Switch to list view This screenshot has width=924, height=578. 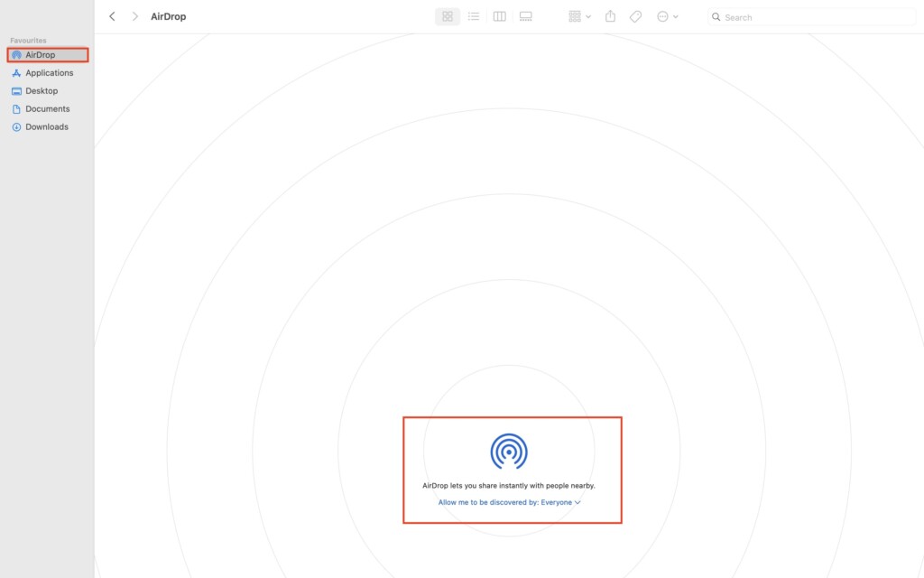474,16
